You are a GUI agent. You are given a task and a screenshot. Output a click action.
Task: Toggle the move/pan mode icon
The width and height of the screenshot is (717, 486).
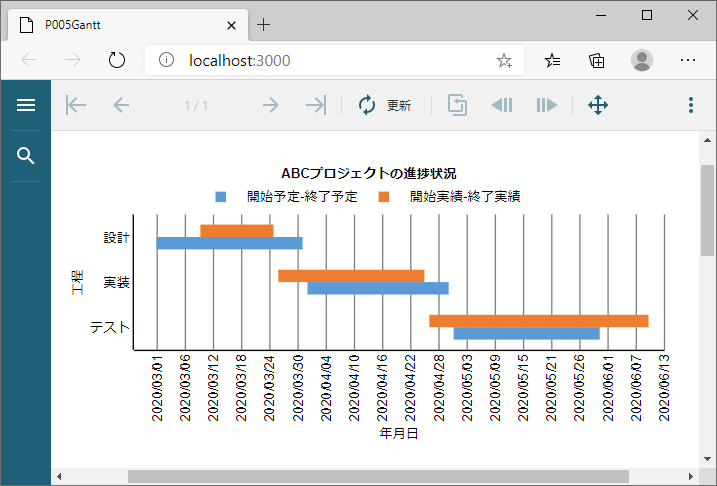(x=598, y=105)
